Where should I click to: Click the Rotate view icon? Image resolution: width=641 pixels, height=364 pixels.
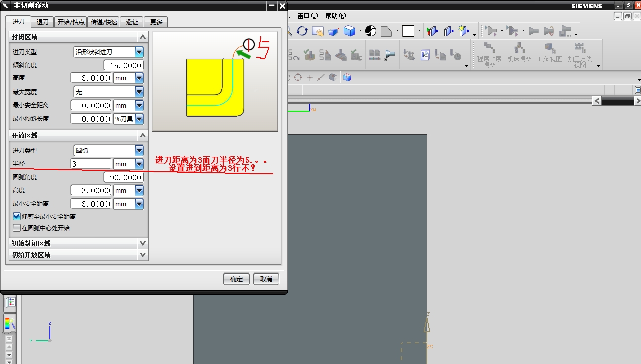click(302, 31)
